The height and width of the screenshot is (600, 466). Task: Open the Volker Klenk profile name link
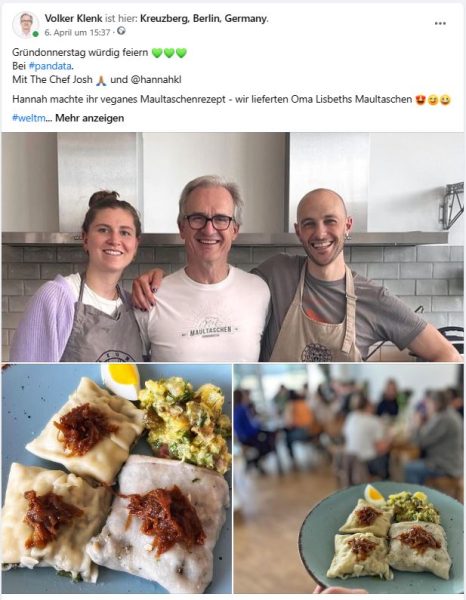[73, 18]
